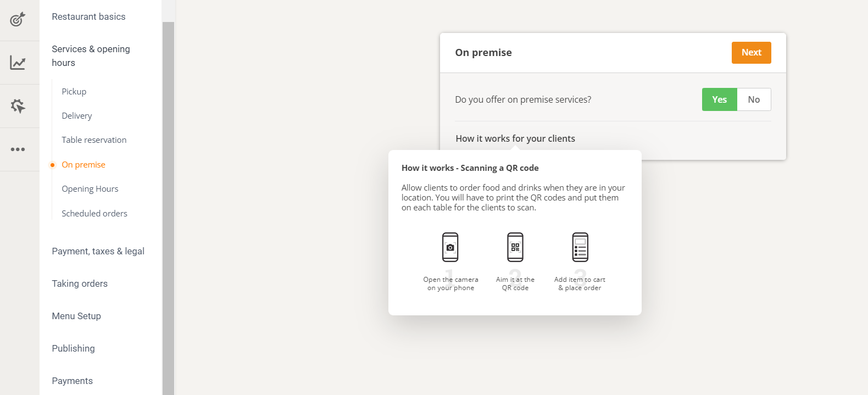Open the Delivery submenu item
The height and width of the screenshot is (395, 868).
click(77, 116)
